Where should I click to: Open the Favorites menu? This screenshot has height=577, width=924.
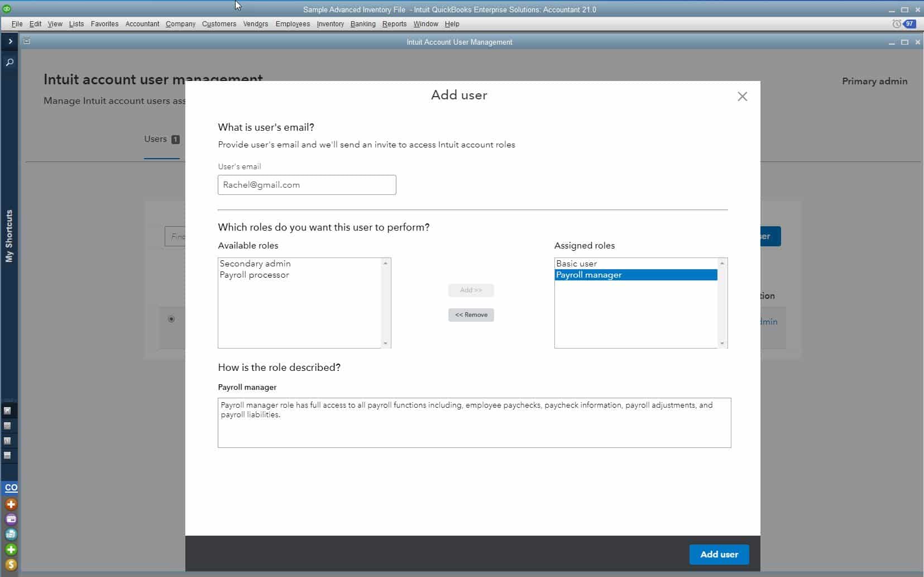[x=104, y=24]
